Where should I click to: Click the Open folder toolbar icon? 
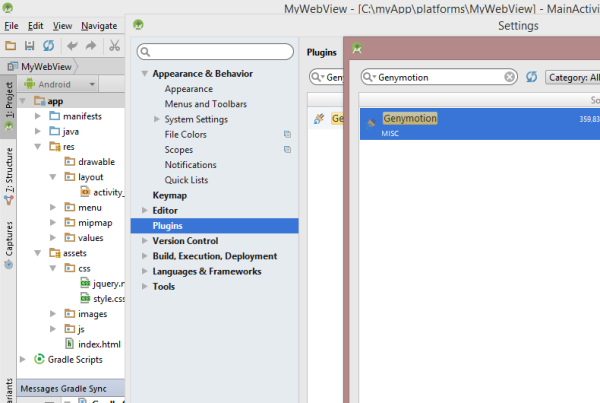[x=11, y=46]
